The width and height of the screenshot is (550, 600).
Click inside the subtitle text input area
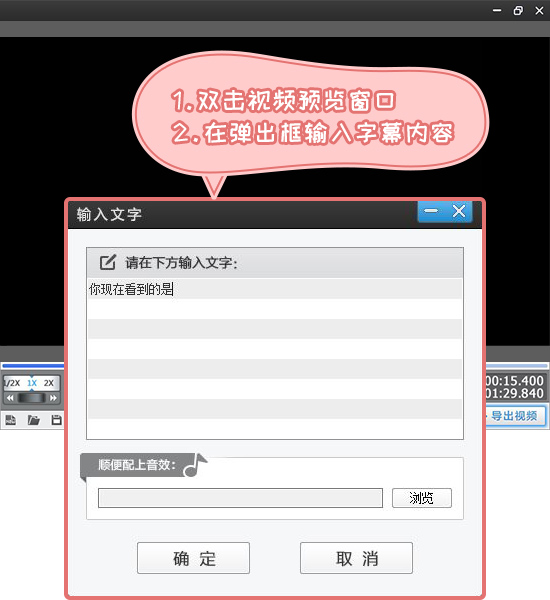275,359
